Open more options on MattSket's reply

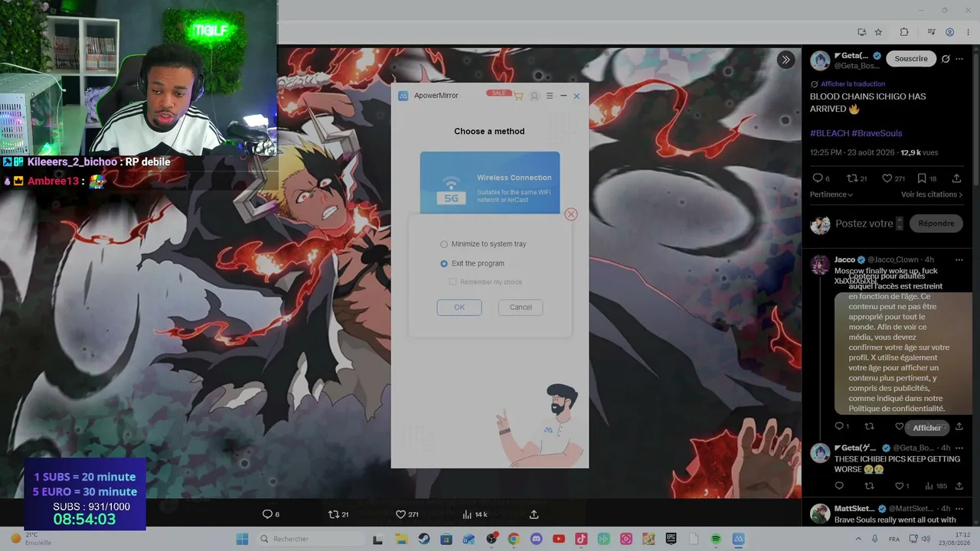(959, 508)
